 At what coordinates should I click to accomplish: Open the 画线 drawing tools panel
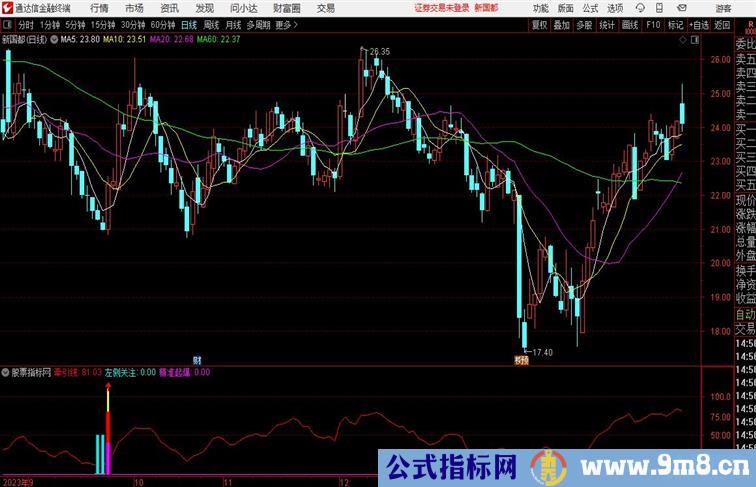(x=629, y=25)
